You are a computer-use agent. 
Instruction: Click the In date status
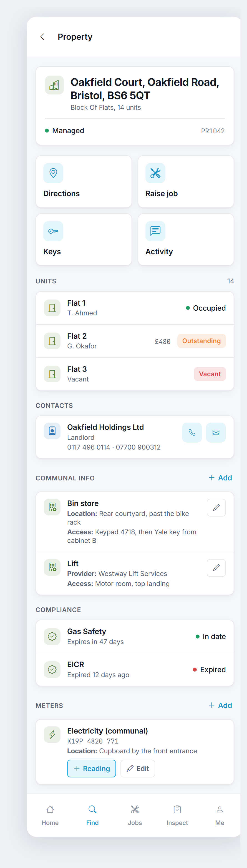pos(211,637)
